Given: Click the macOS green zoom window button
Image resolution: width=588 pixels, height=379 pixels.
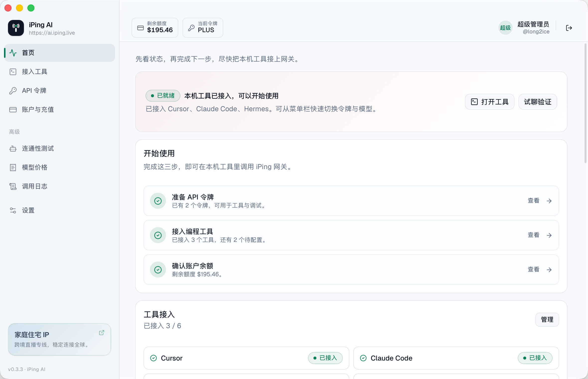Looking at the screenshot, I should tap(31, 8).
